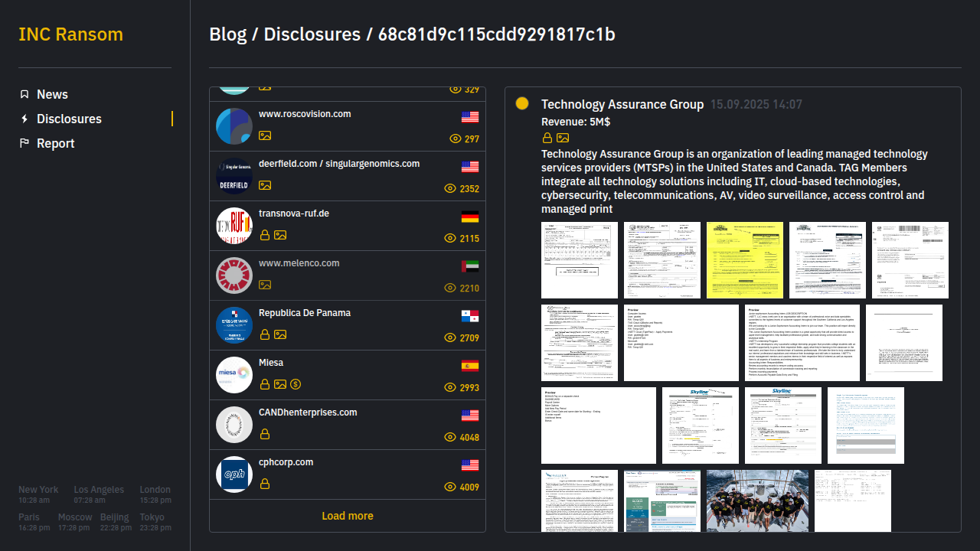
Task: Click the image icon under www.roscovision.com
Action: [x=265, y=135]
